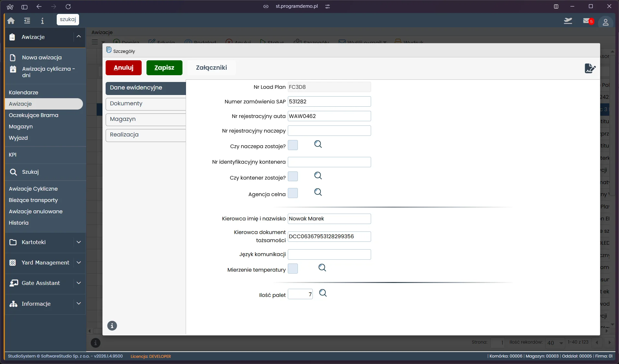Click the red Anuluj button

pyautogui.click(x=123, y=68)
